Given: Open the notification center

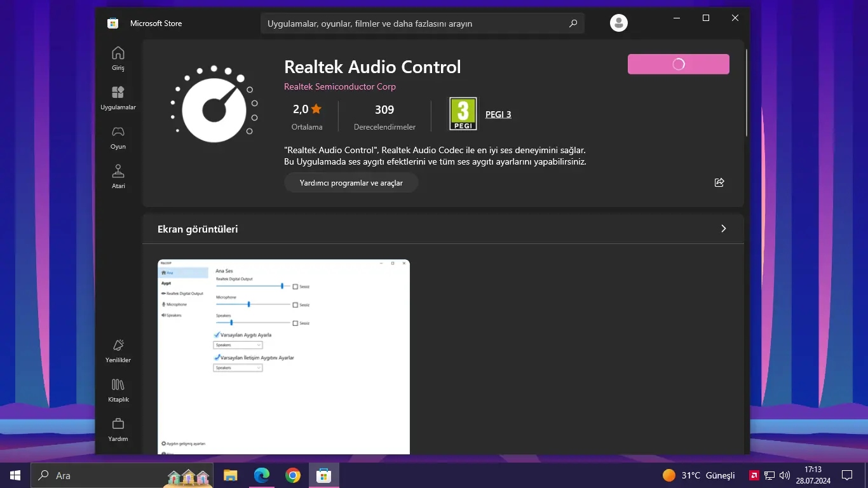Looking at the screenshot, I should click(x=846, y=475).
